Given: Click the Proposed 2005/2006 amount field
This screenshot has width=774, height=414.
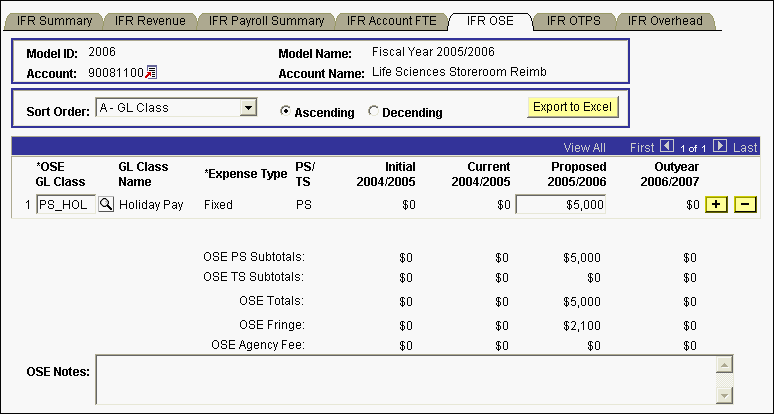Looking at the screenshot, I should pyautogui.click(x=561, y=205).
